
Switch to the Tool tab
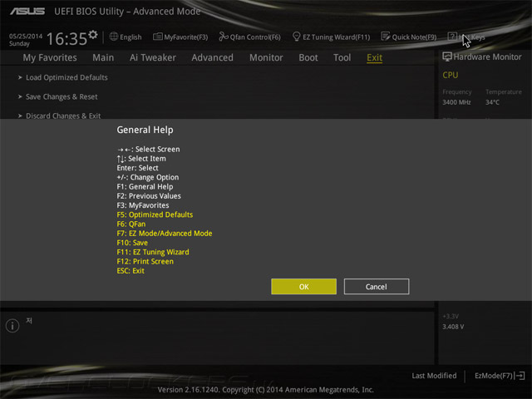(342, 57)
